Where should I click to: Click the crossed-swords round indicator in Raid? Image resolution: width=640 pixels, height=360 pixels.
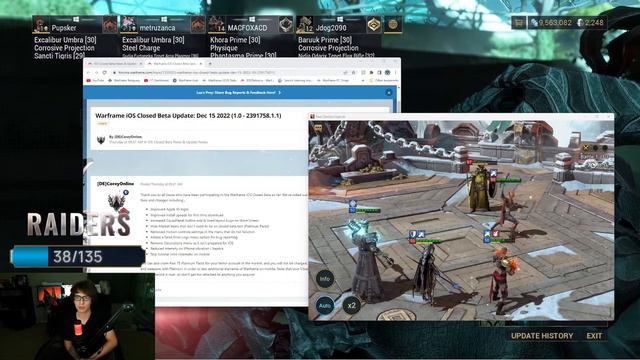586,148
